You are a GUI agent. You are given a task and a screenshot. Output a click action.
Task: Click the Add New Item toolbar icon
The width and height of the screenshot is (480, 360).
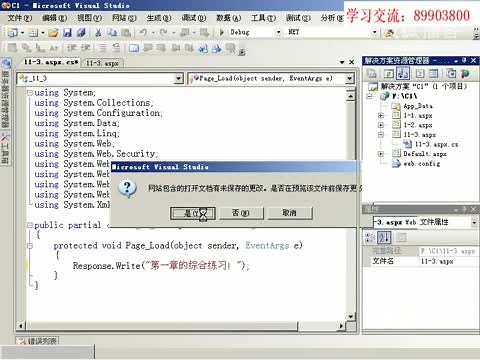coord(33,32)
